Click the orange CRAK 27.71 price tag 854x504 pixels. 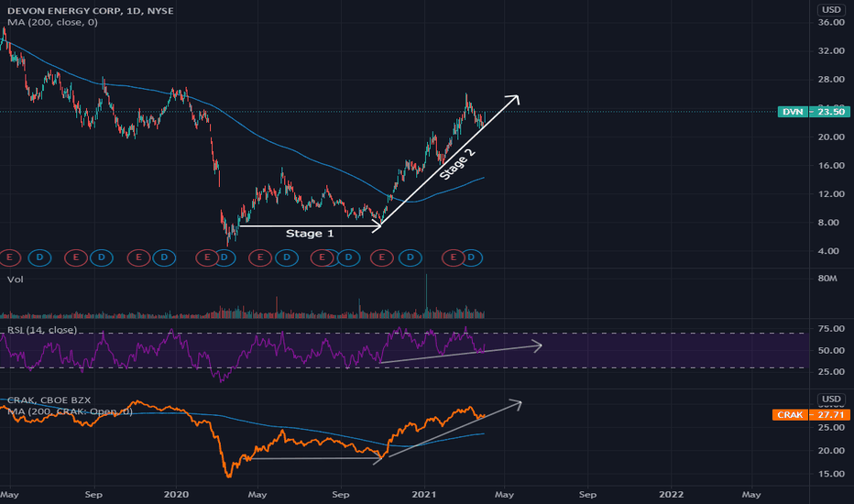tap(811, 414)
